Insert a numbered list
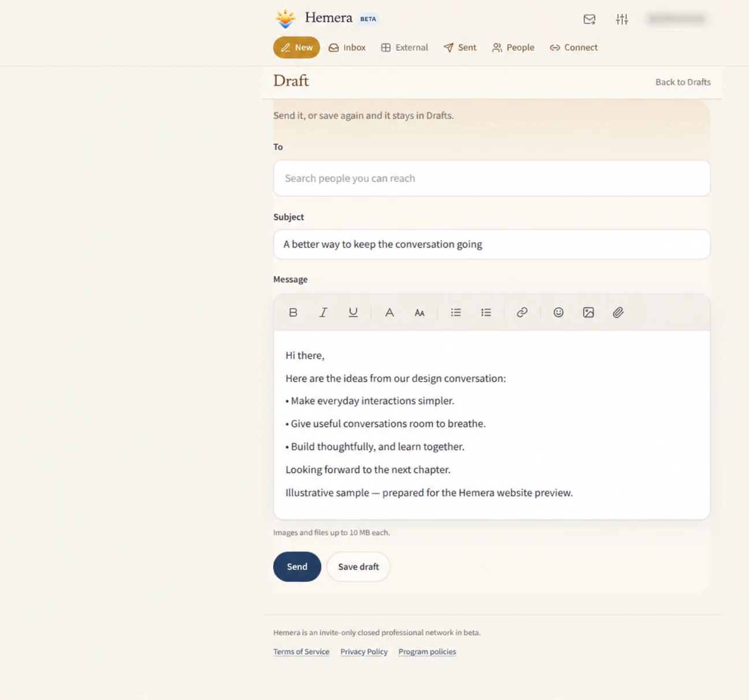This screenshot has width=749, height=700. [x=486, y=312]
